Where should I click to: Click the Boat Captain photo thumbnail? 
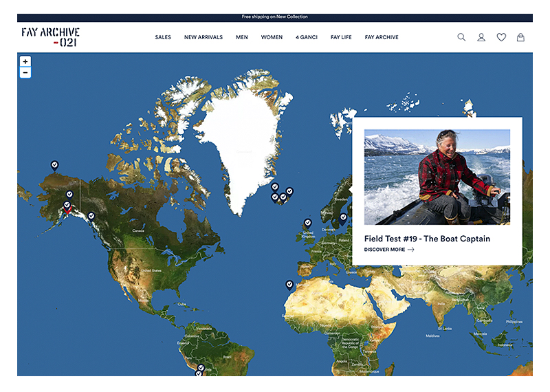pos(437,177)
